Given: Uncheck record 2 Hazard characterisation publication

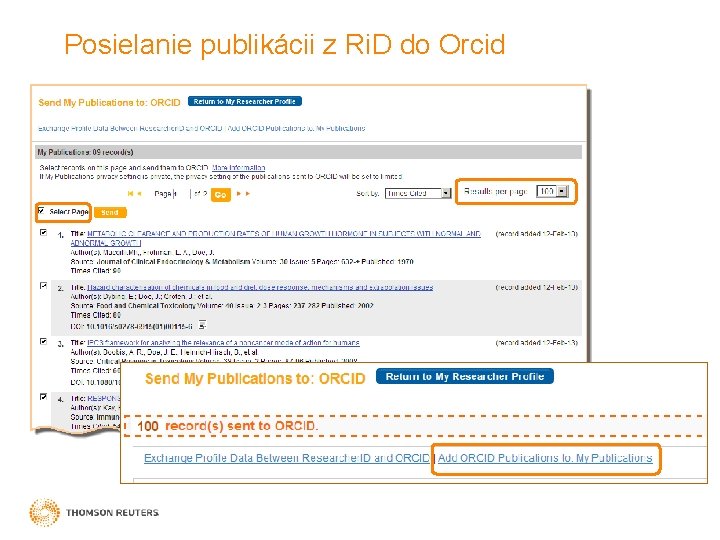Looking at the screenshot, I should point(44,286).
